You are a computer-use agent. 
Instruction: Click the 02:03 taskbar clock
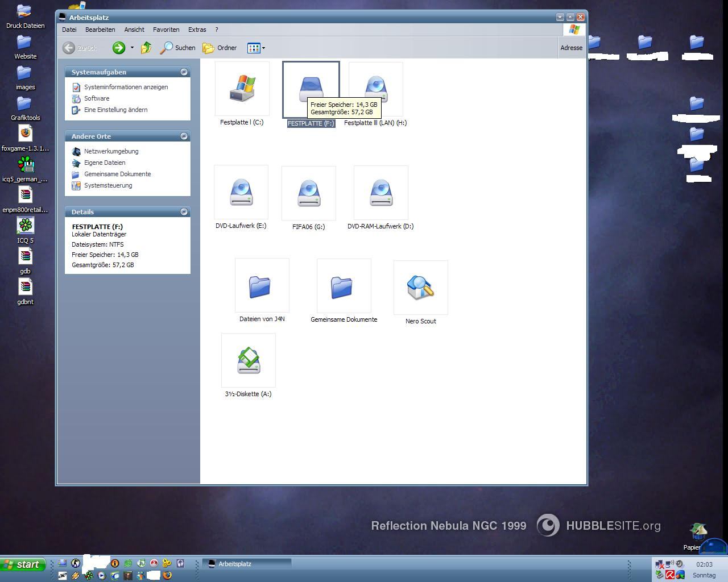pyautogui.click(x=704, y=564)
